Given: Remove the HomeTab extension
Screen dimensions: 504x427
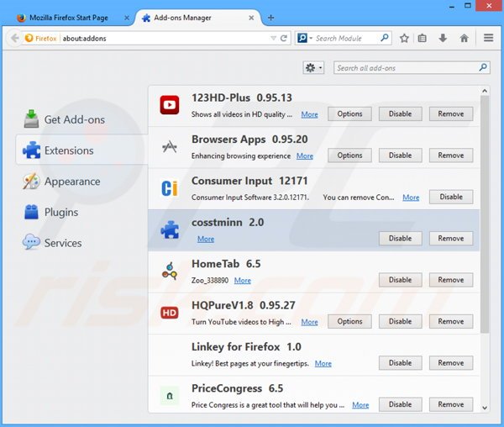Looking at the screenshot, I should point(451,280).
